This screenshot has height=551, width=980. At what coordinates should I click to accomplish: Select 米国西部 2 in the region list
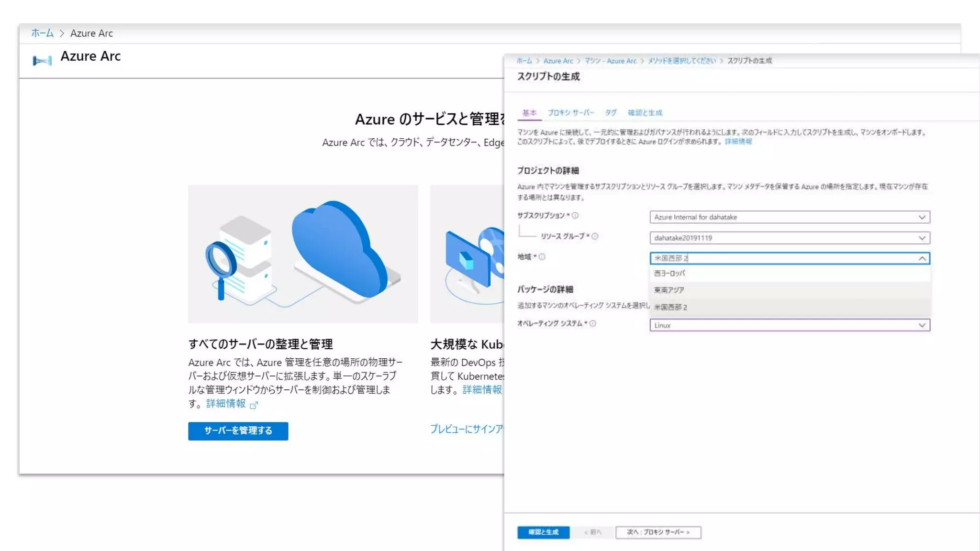click(x=790, y=307)
